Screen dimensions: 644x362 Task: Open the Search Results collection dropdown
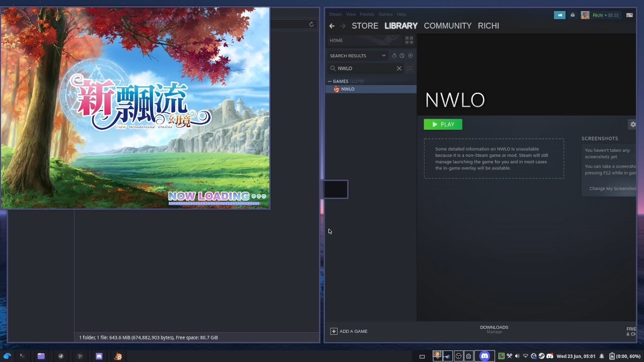click(x=358, y=56)
